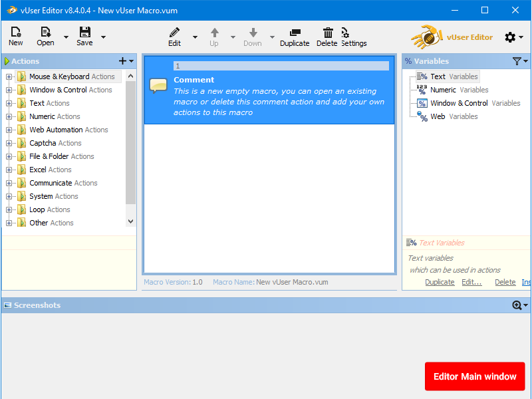
Task: Delete action using trash icon
Action: 328,33
